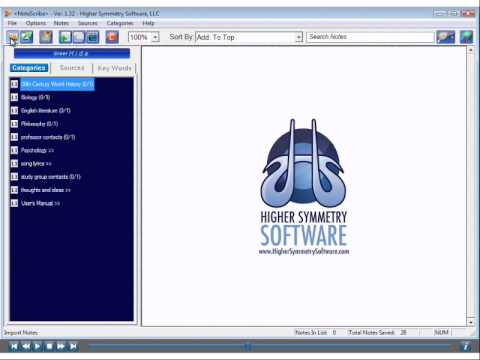Click the video progress slider handle

pyautogui.click(x=248, y=347)
